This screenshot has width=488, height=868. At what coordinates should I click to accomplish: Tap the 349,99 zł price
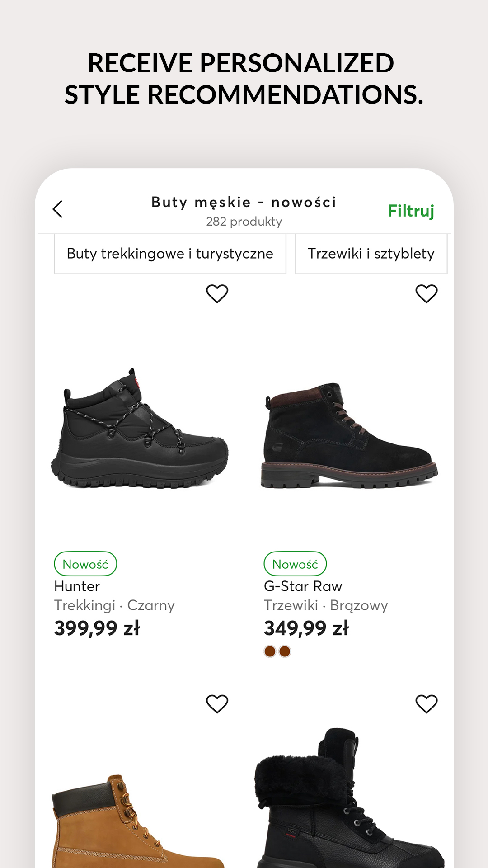pos(306,628)
